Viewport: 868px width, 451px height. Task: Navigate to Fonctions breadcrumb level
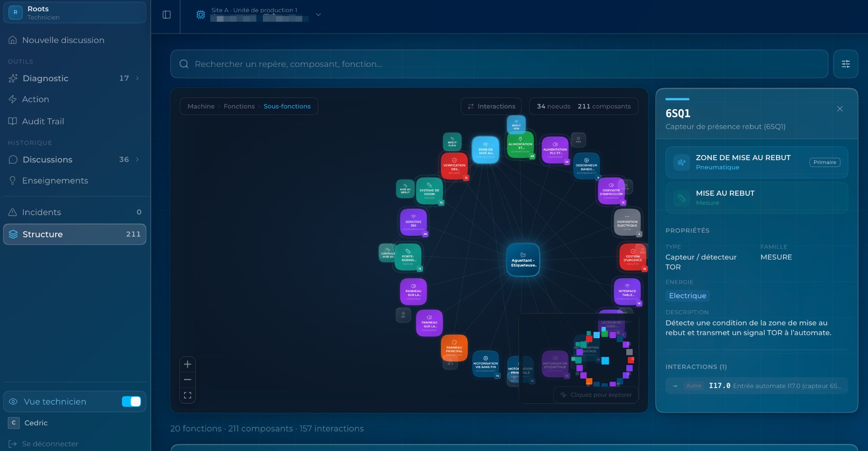[x=239, y=106]
